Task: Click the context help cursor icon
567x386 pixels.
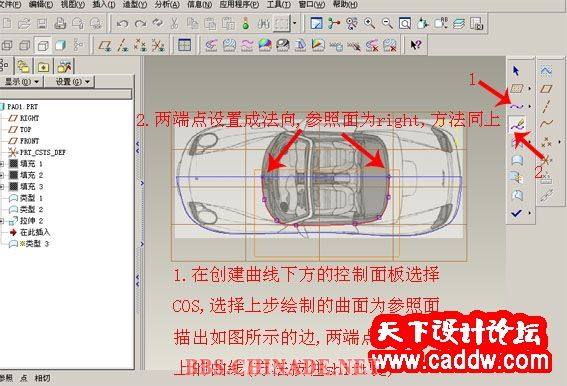Action: 416,45
